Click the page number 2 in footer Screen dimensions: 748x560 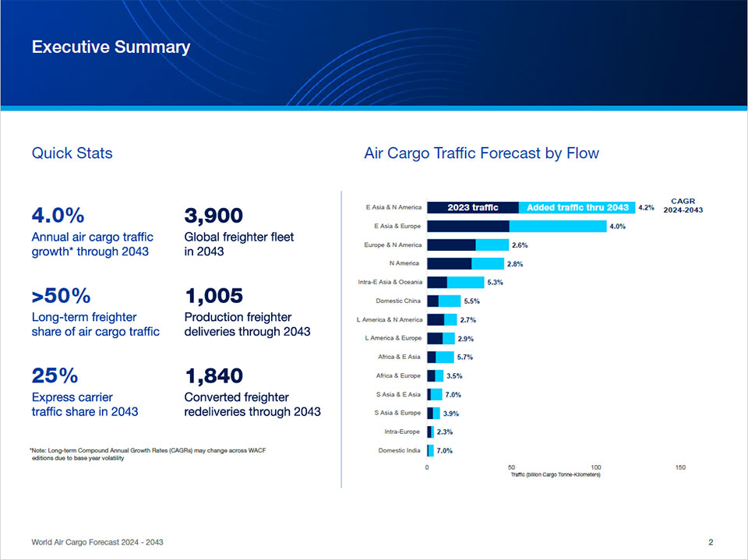coord(711,542)
